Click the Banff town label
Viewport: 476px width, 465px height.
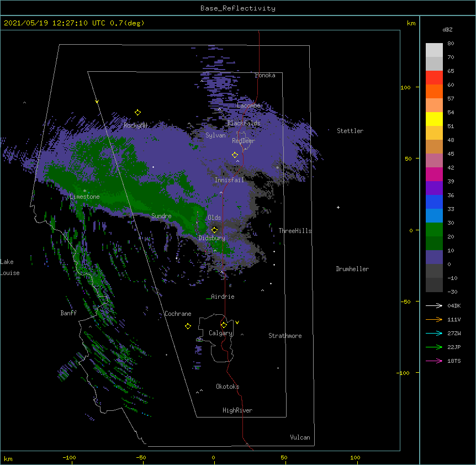tap(68, 313)
